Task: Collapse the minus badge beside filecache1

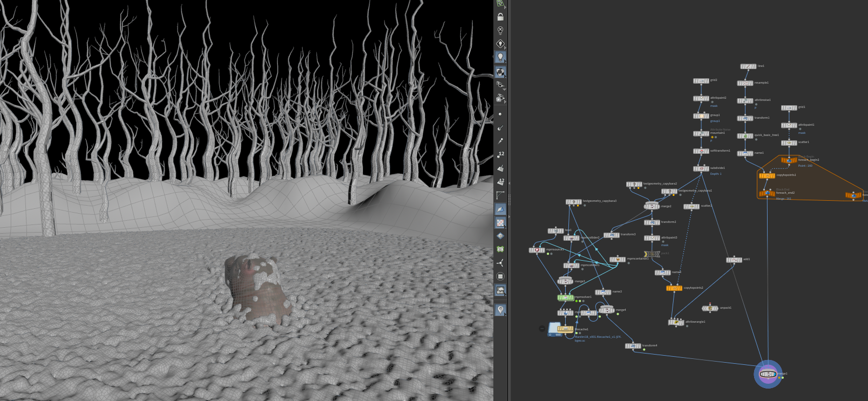Action: (542, 328)
